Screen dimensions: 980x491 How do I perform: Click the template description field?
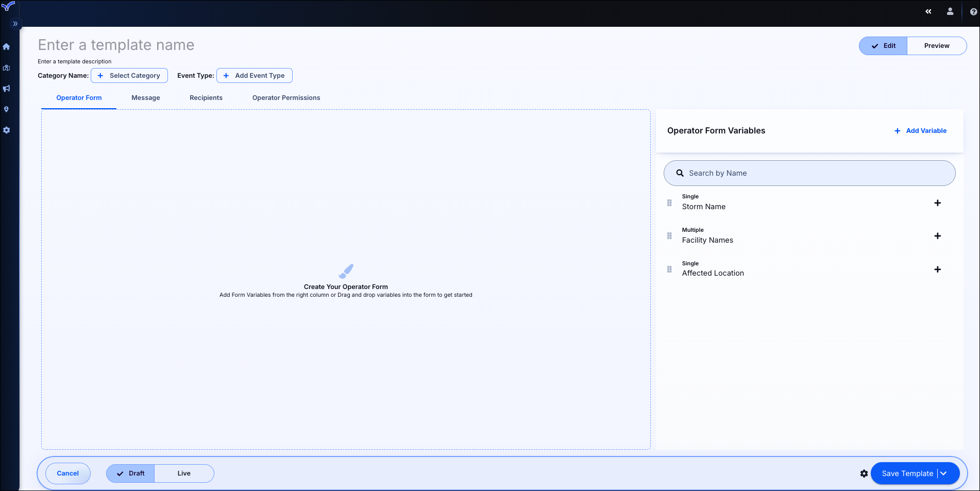(x=75, y=61)
